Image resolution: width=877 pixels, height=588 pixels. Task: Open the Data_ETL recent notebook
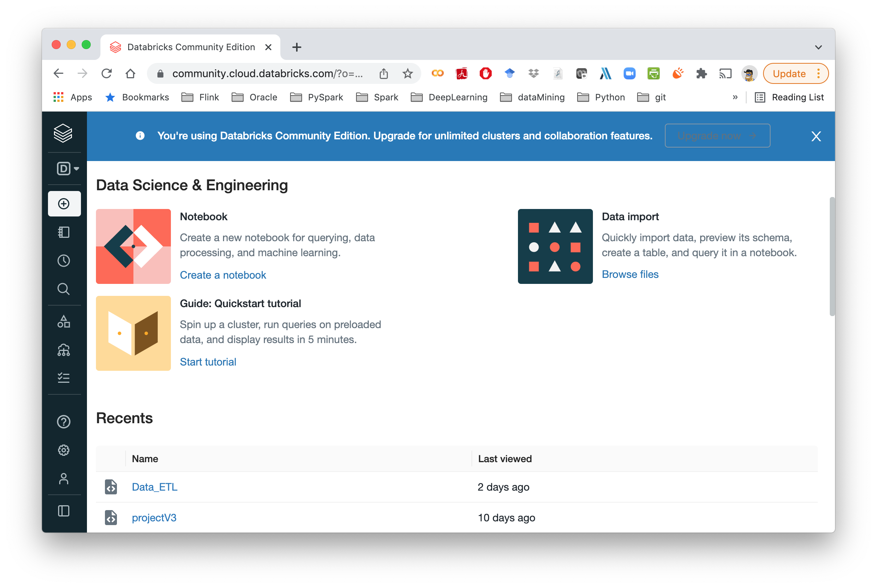(155, 487)
